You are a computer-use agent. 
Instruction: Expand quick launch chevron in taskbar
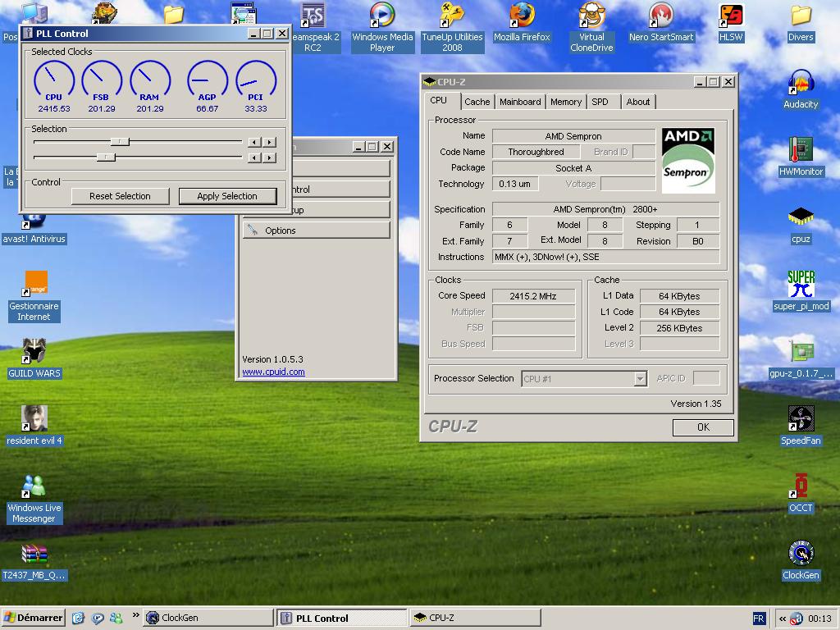pyautogui.click(x=135, y=615)
